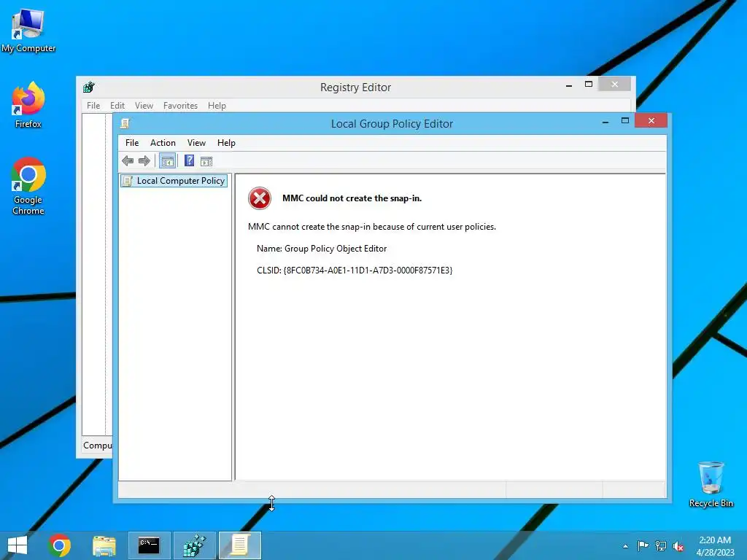The image size is (747, 560).
Task: Select the Recycle Bin desktop icon
Action: 711,485
